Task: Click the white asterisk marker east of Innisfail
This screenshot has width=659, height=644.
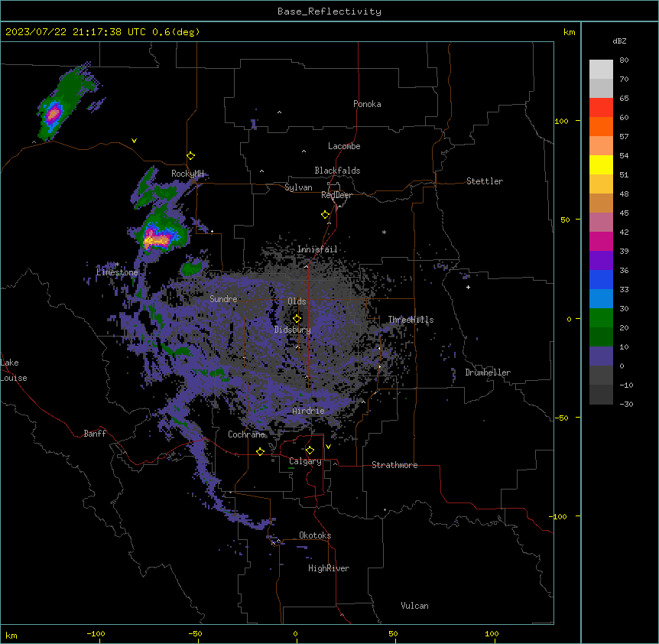Action: [x=384, y=232]
